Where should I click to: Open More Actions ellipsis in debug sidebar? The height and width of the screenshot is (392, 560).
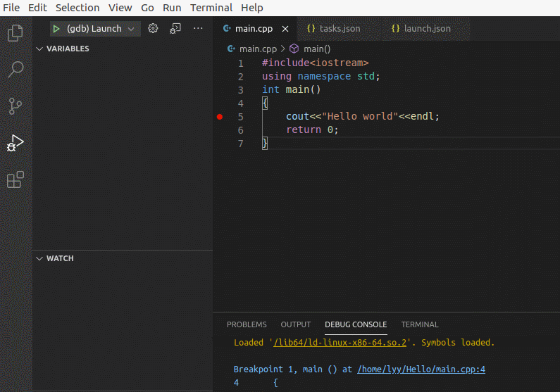(x=198, y=29)
